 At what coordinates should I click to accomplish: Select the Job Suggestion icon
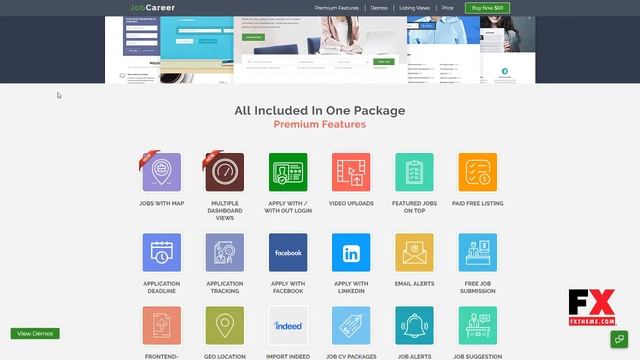478,326
